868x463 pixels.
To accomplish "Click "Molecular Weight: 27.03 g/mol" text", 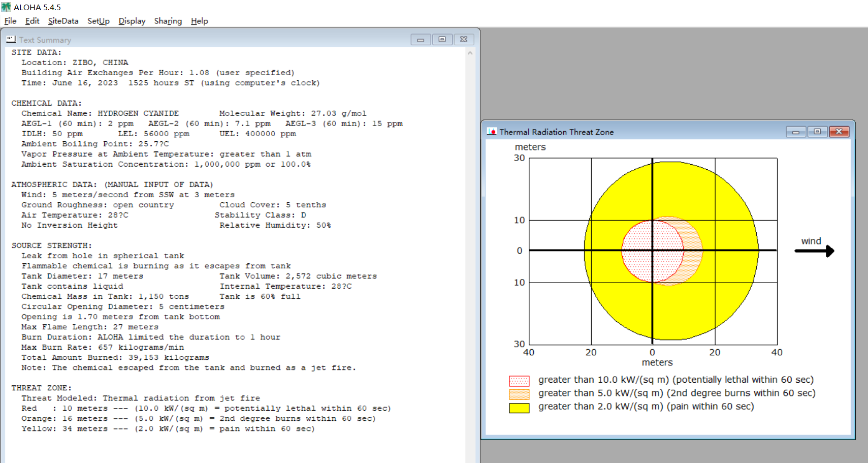I will coord(293,113).
